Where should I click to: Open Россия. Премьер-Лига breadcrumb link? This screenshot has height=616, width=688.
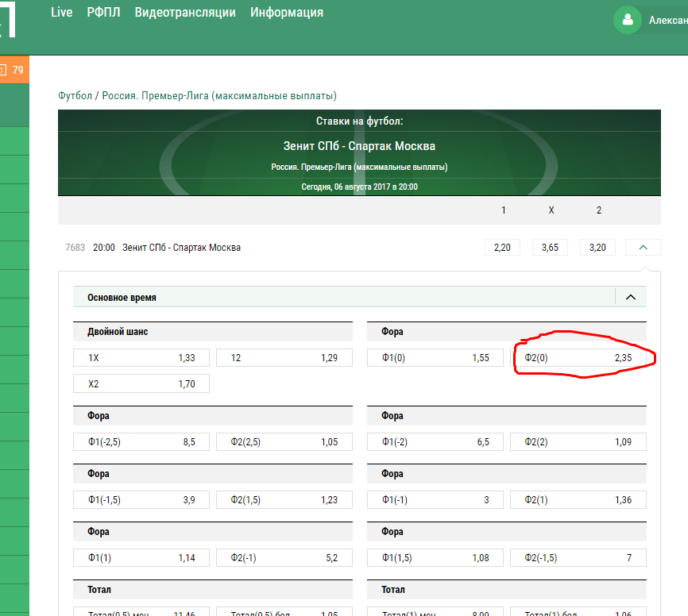click(x=219, y=95)
